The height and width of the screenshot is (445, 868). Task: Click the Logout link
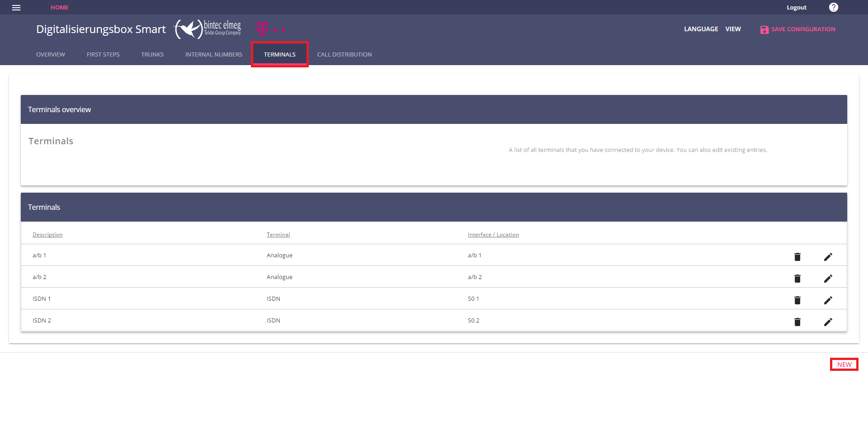pos(796,8)
